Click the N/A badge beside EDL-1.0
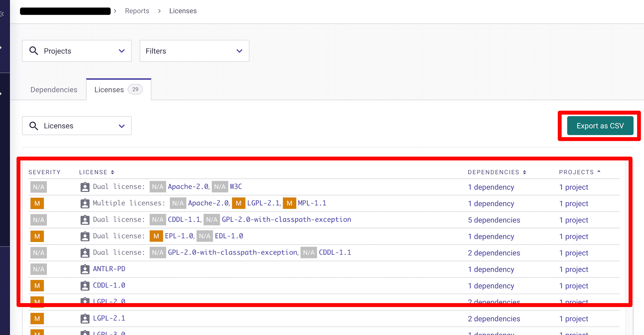The image size is (644, 335). (x=205, y=236)
